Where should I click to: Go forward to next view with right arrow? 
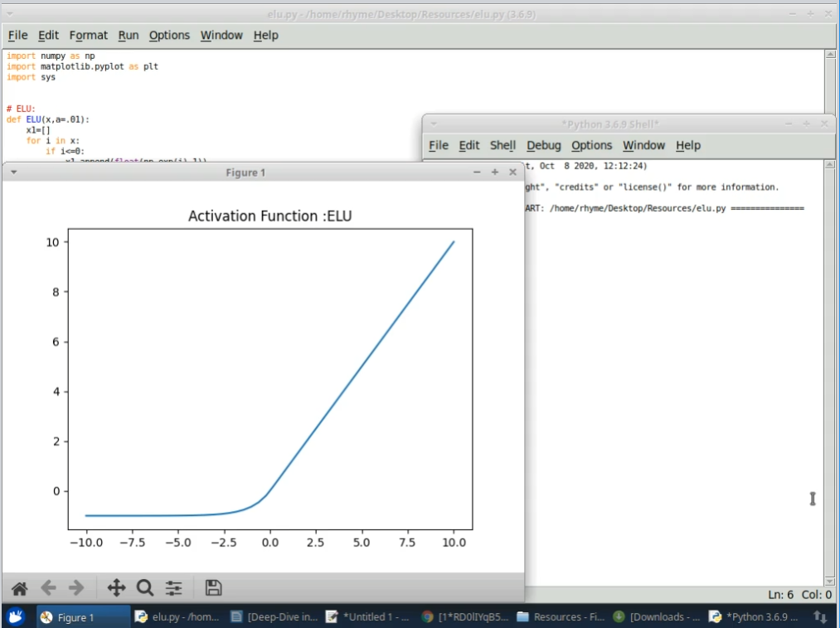77,587
